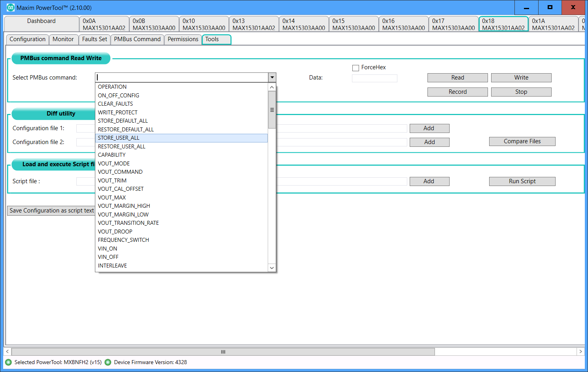Click the horizontal scrollbar thumb

(x=223, y=351)
